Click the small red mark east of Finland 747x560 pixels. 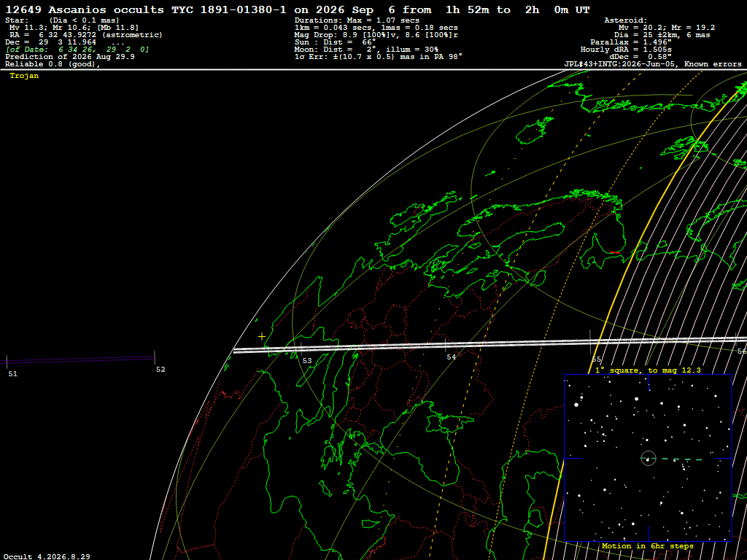coord(615,252)
